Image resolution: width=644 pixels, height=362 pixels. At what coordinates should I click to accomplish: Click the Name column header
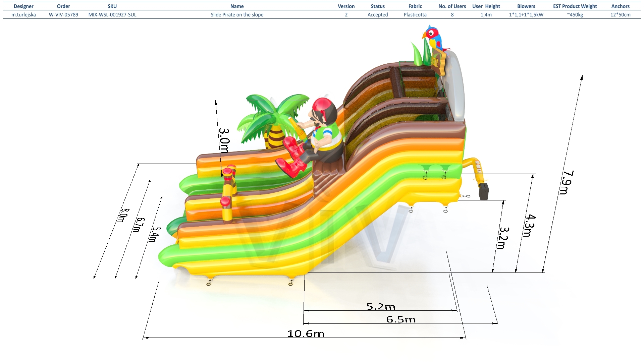237,6
